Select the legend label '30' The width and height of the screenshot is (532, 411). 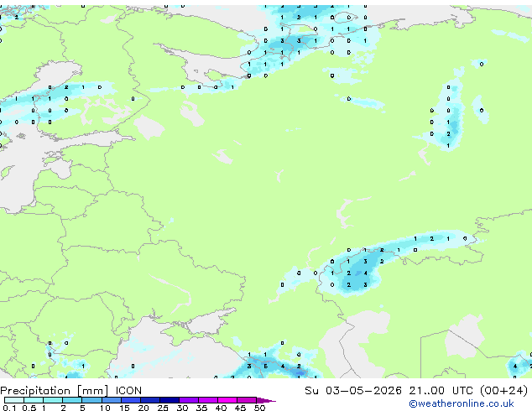click(x=182, y=408)
